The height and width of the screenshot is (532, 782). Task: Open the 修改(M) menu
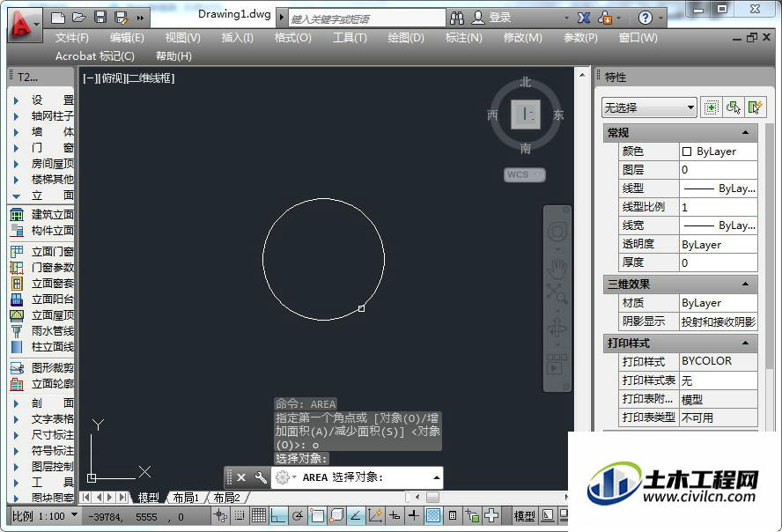(x=523, y=37)
